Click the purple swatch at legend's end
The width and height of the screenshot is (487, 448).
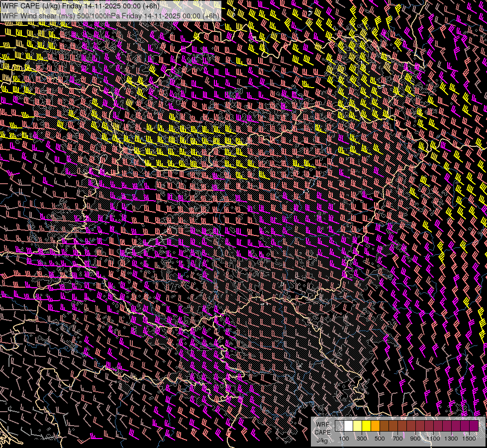pos(474,426)
